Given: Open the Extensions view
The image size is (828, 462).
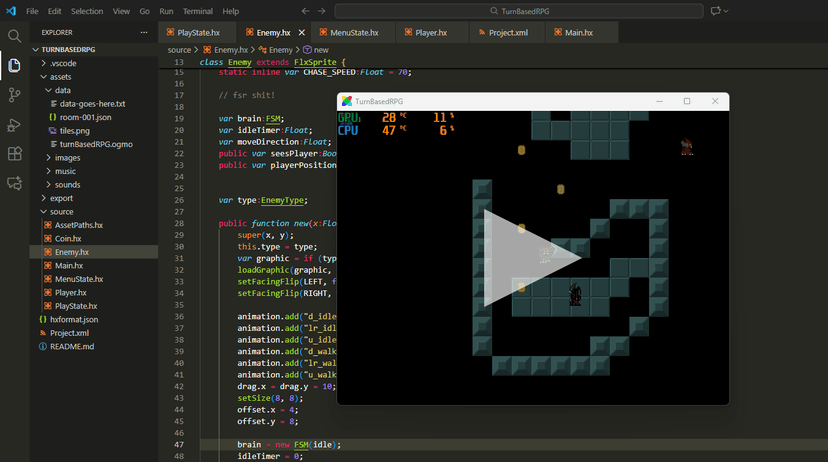Looking at the screenshot, I should pyautogui.click(x=14, y=154).
